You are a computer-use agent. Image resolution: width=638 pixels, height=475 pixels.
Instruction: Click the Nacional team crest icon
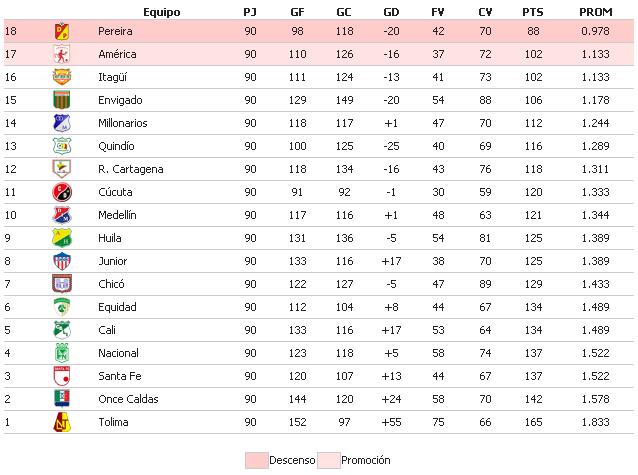coord(62,353)
